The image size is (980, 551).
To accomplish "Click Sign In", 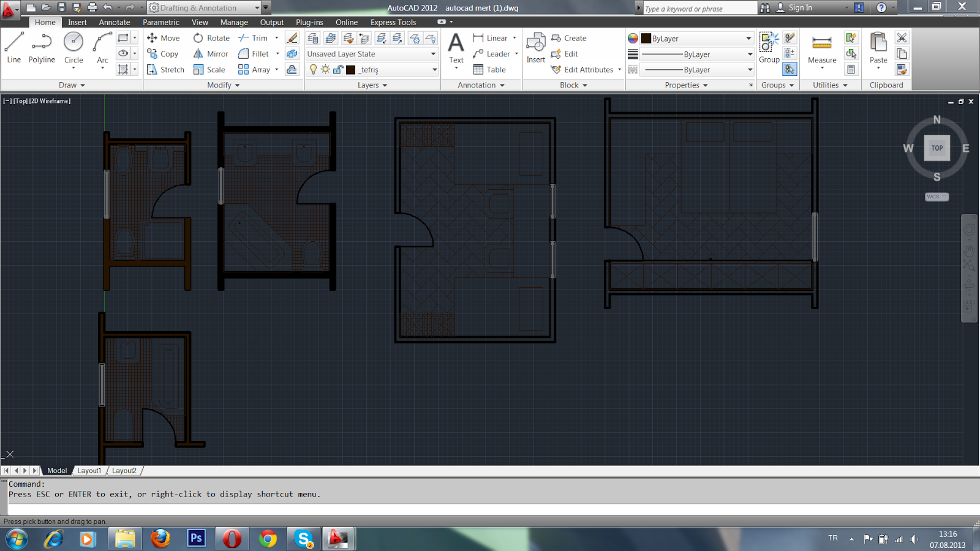I will (x=794, y=8).
